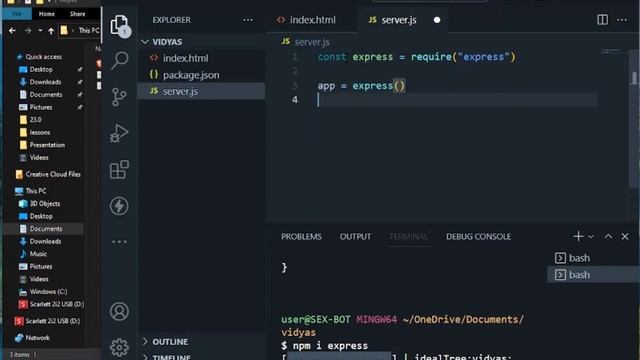
Task: Open editor more actions ellipsis
Action: pyautogui.click(x=622, y=20)
